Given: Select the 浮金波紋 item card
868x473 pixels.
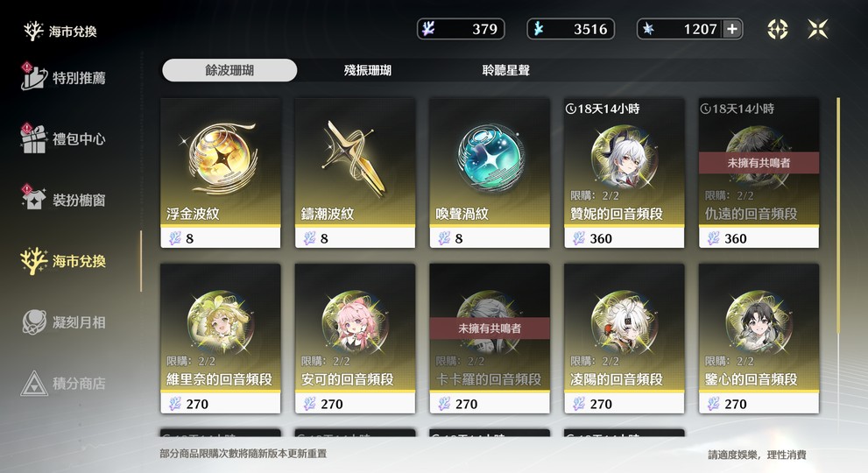Looking at the screenshot, I should [x=221, y=173].
